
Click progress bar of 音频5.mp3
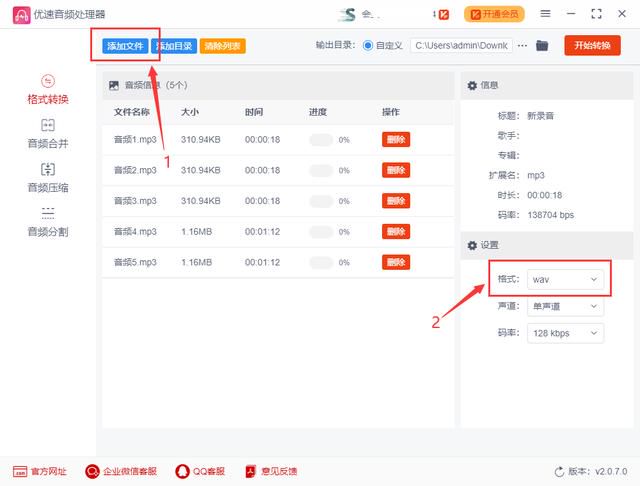click(x=322, y=262)
